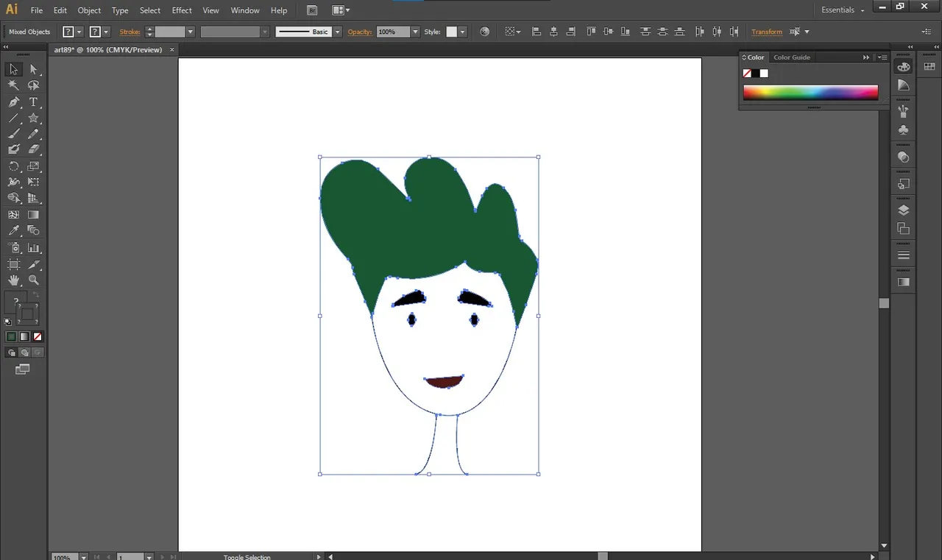Select the Direct Selection tool
The height and width of the screenshot is (560, 942).
[33, 69]
